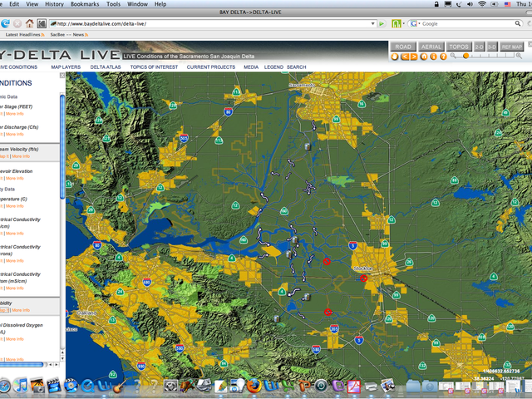The height and width of the screenshot is (399, 532).
Task: Go to previous map view arrow
Action: pos(405,57)
